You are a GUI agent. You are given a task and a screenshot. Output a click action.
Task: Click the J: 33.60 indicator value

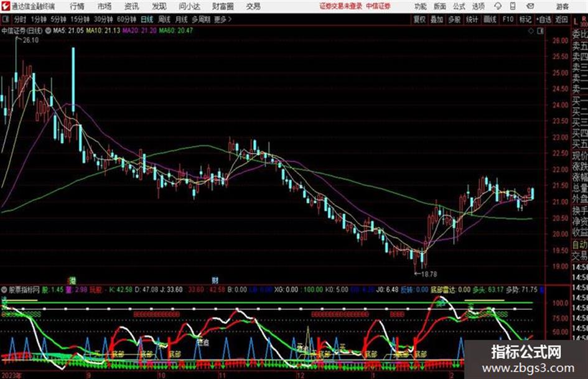pyautogui.click(x=171, y=289)
